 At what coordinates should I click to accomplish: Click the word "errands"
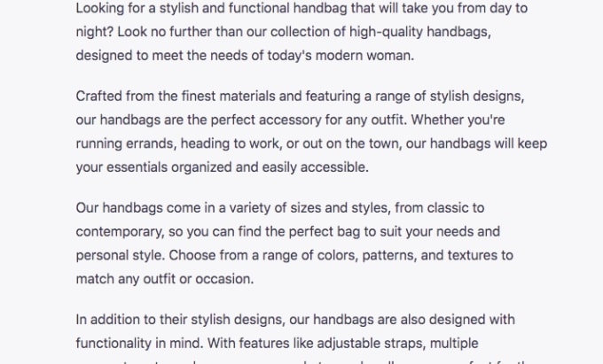tap(152, 143)
